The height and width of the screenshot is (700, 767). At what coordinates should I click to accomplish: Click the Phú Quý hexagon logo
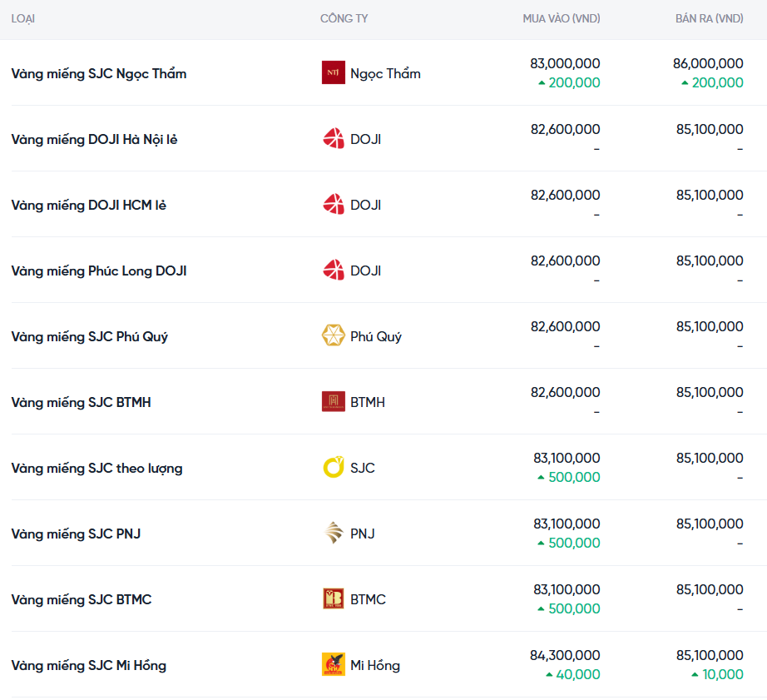tap(333, 335)
